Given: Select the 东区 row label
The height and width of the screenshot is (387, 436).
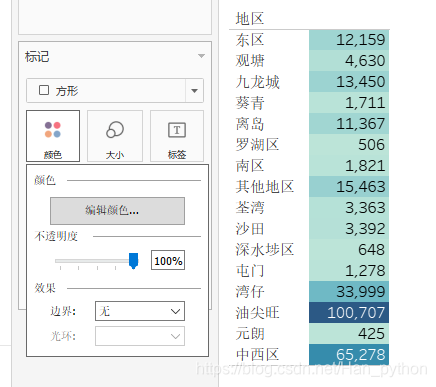Looking at the screenshot, I should pos(250,40).
